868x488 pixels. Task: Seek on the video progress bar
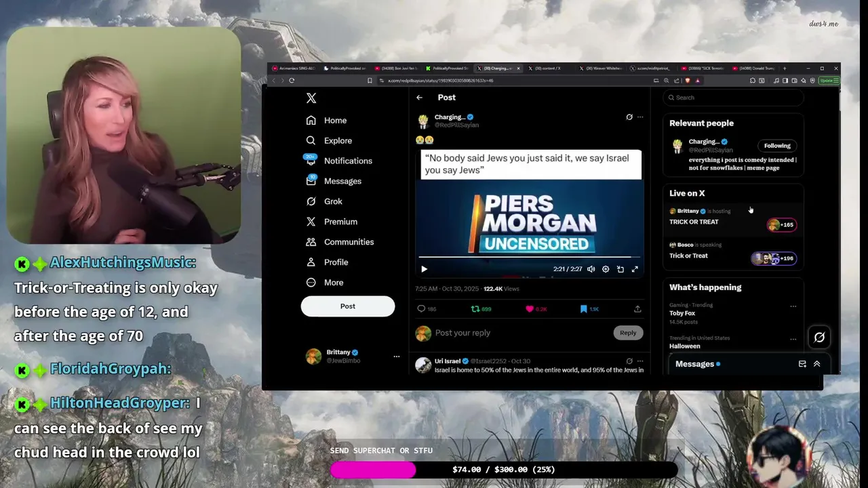click(529, 258)
